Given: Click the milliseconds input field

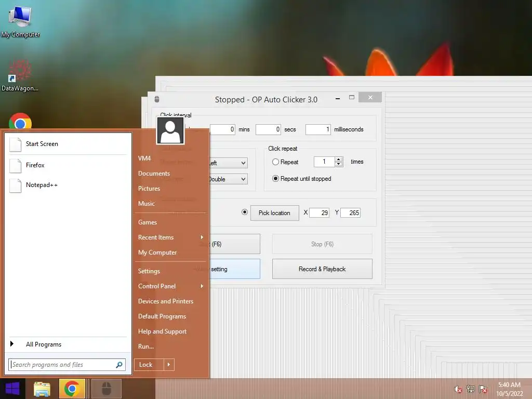Looking at the screenshot, I should (318, 129).
